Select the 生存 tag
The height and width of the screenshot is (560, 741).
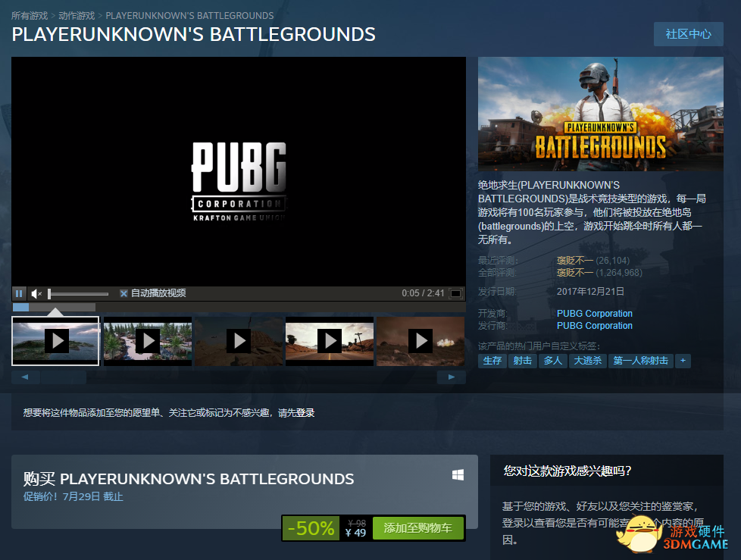pyautogui.click(x=492, y=361)
